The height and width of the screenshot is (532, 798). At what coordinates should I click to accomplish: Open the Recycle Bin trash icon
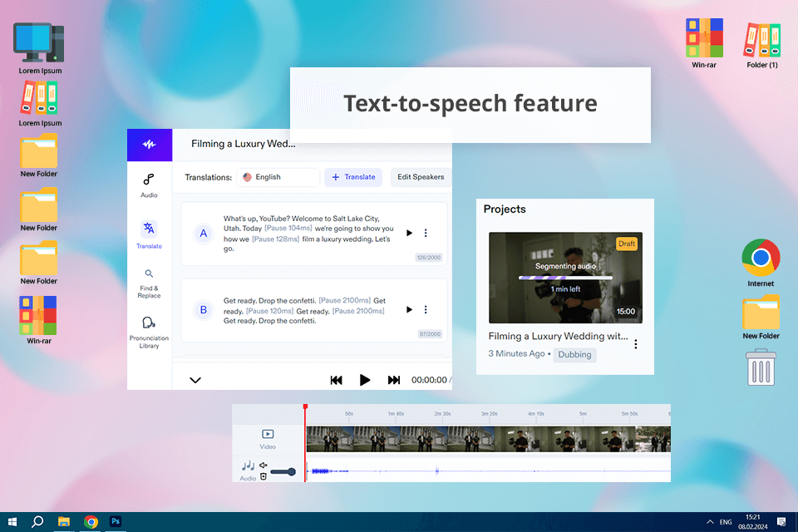pos(761,367)
